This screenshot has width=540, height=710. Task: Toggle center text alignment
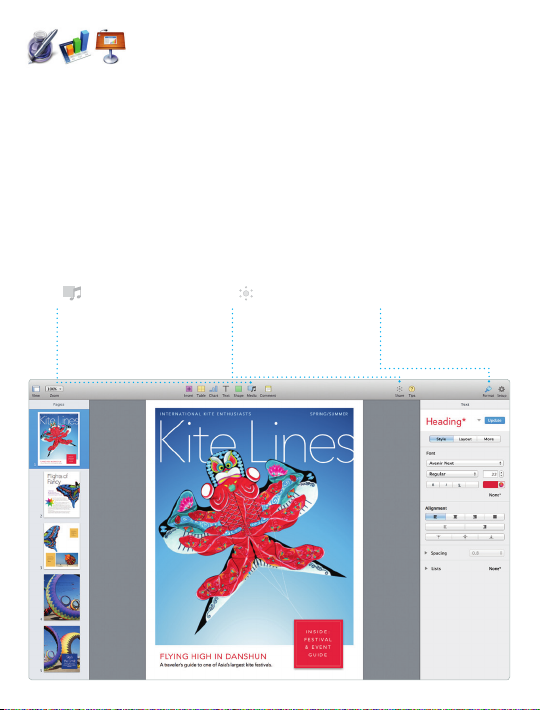pos(455,517)
